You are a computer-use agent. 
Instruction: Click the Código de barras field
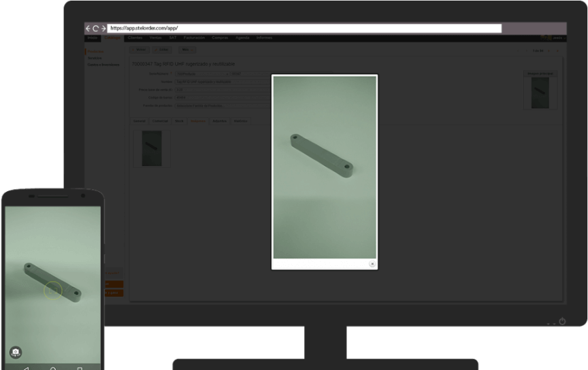tap(223, 98)
